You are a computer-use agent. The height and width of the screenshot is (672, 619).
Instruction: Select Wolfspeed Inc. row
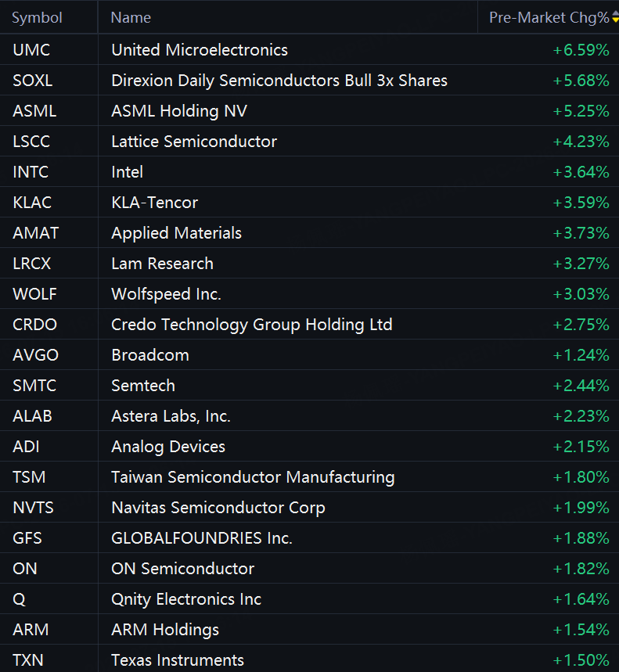pos(310,294)
